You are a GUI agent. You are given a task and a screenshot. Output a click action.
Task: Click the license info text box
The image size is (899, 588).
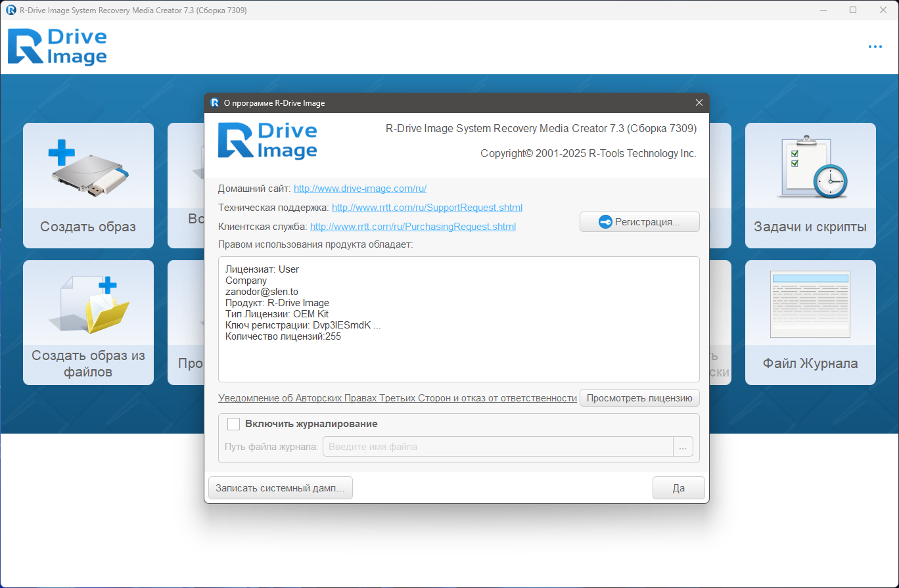point(459,319)
